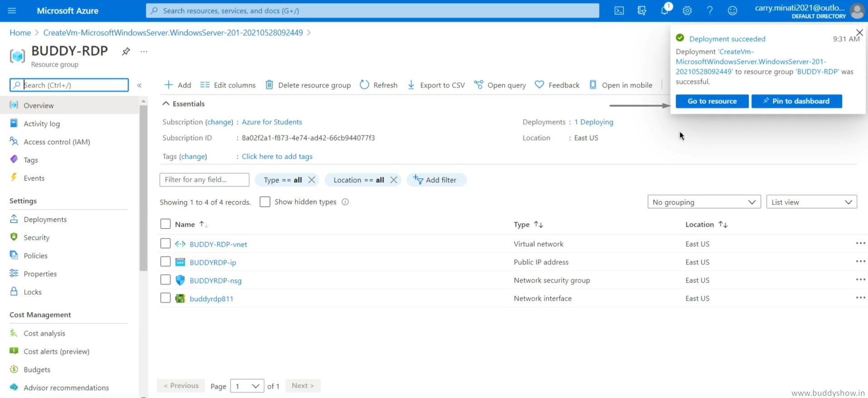
Task: Open feedback smiley icon in header
Action: point(732,10)
